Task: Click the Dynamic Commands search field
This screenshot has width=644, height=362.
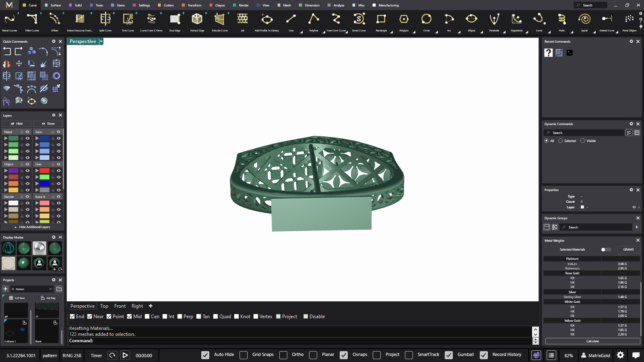Action: coord(584,133)
